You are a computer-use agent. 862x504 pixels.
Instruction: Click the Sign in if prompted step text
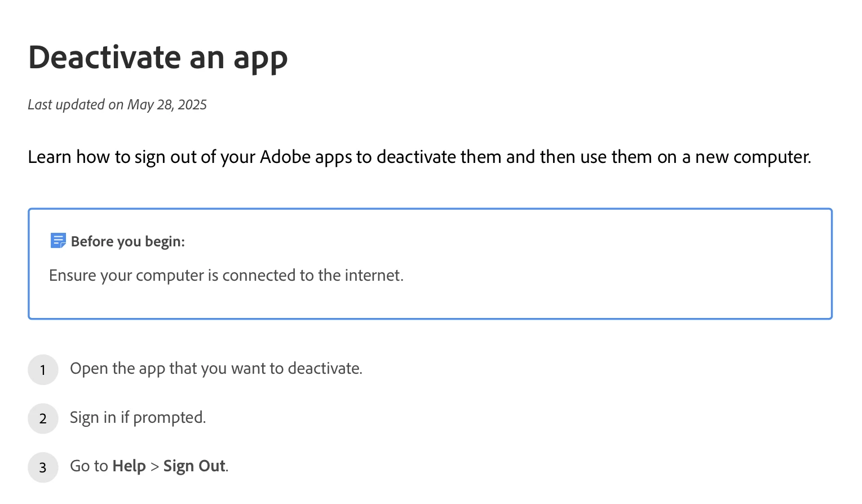(x=138, y=418)
